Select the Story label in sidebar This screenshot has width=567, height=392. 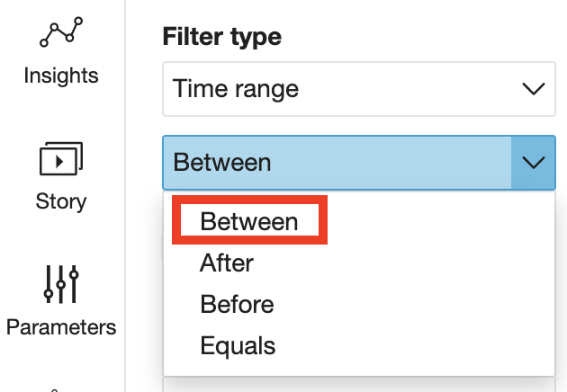tap(61, 201)
